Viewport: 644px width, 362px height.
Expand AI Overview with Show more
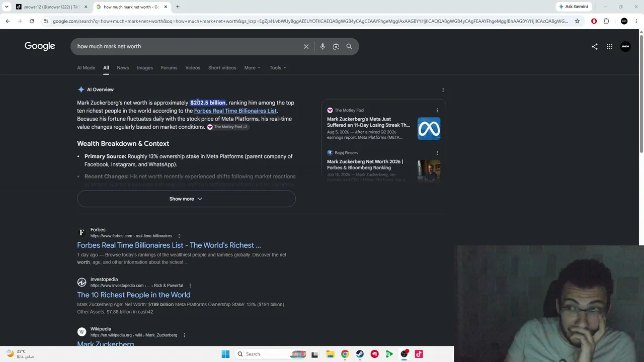(x=186, y=199)
